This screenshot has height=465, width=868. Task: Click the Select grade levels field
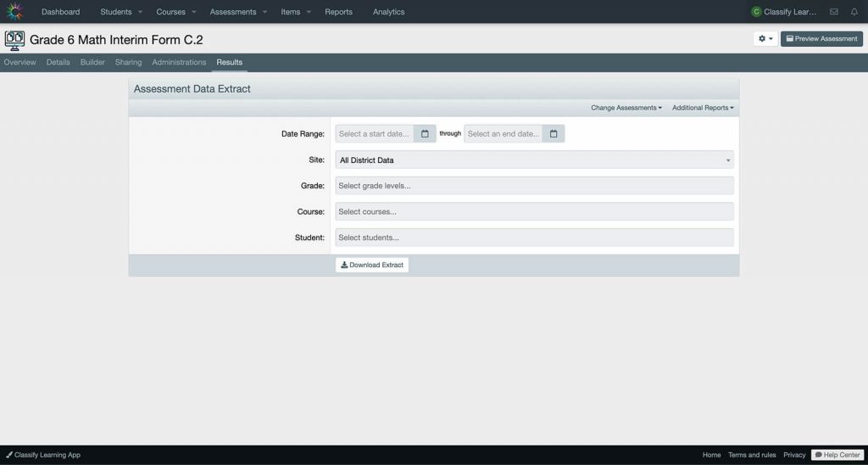click(x=534, y=186)
